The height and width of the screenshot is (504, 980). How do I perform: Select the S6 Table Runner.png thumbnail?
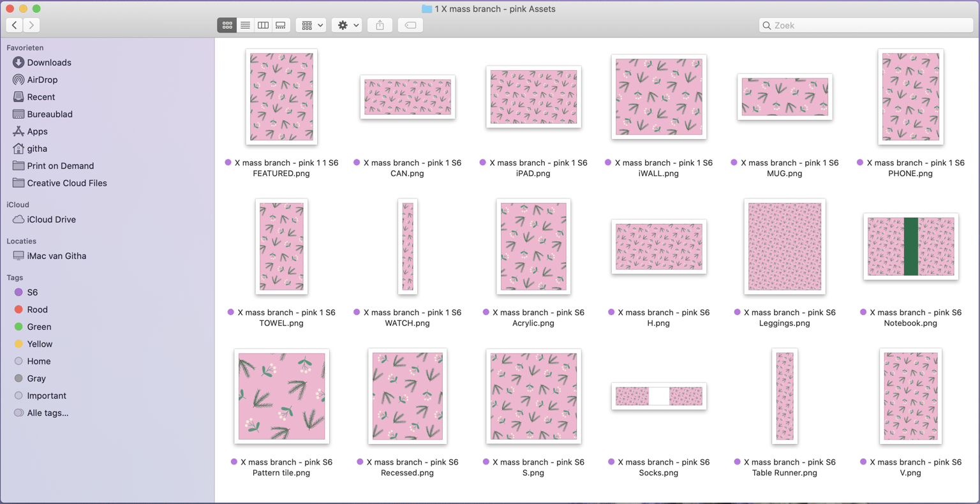click(x=785, y=396)
